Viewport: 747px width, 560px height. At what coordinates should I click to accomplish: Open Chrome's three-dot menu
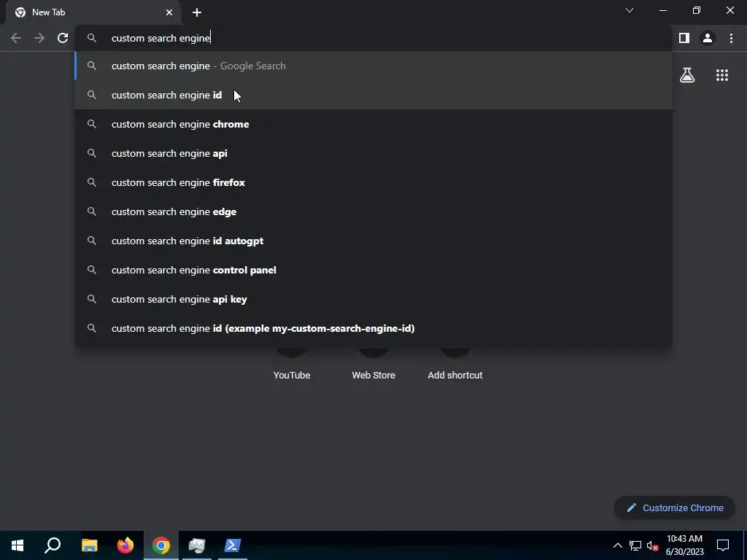tap(731, 38)
